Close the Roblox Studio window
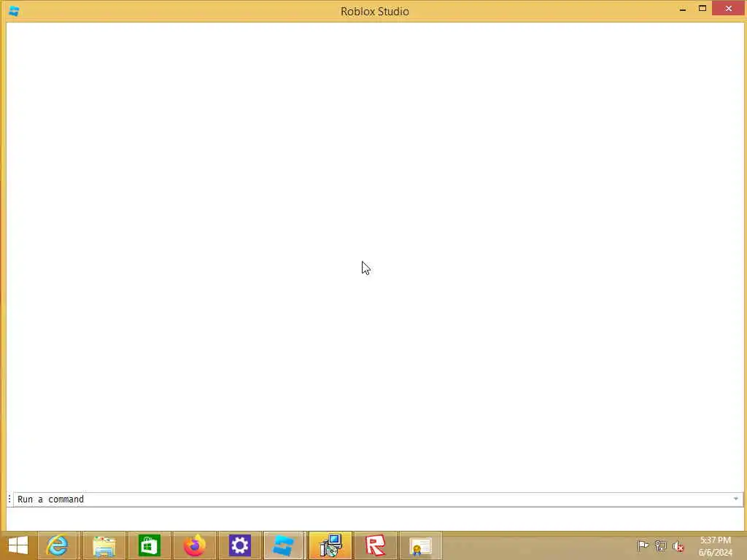Image resolution: width=747 pixels, height=560 pixels. coord(729,8)
